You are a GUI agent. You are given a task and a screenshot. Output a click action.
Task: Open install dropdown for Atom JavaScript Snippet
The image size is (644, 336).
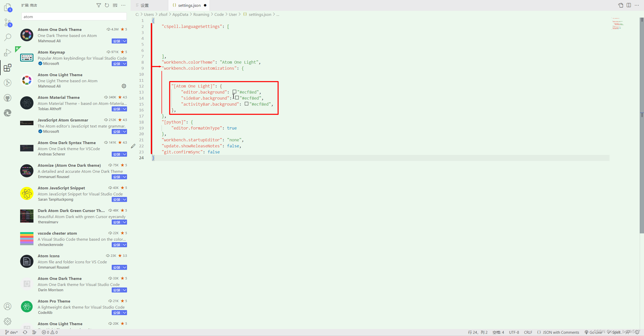tap(125, 199)
